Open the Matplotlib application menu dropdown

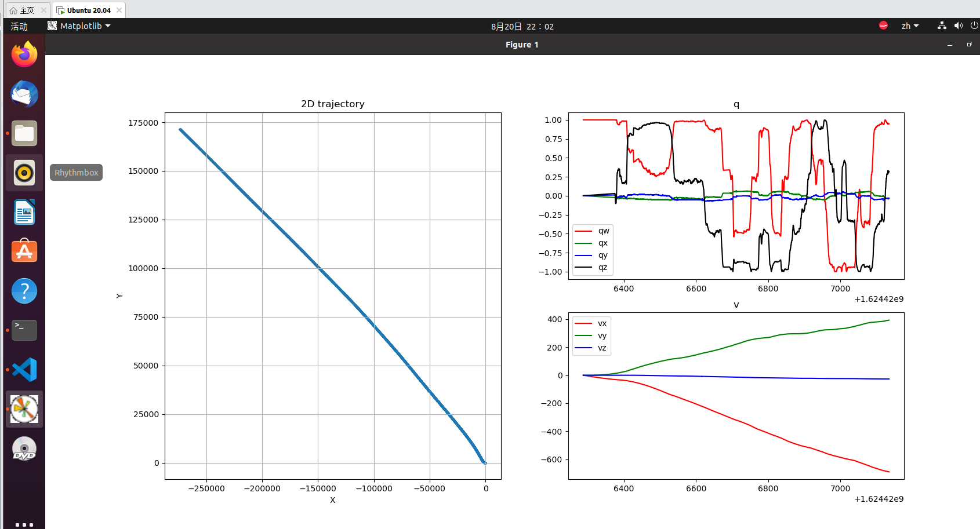click(79, 26)
